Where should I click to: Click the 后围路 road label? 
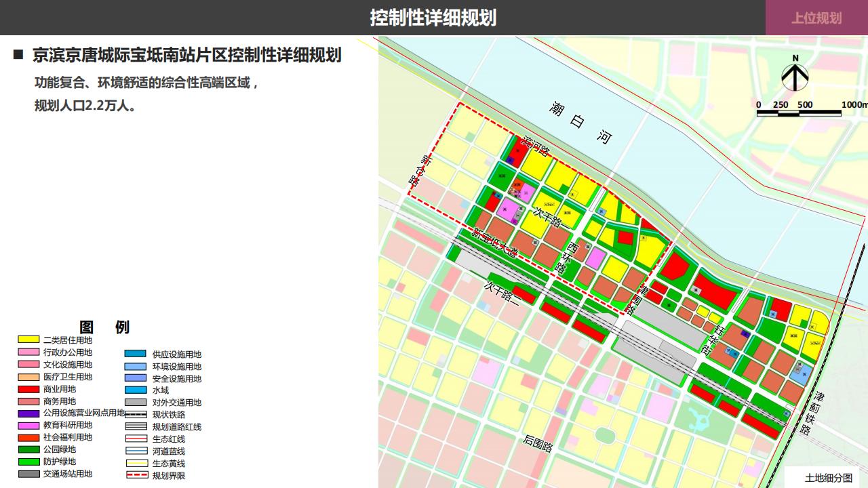click(x=538, y=443)
